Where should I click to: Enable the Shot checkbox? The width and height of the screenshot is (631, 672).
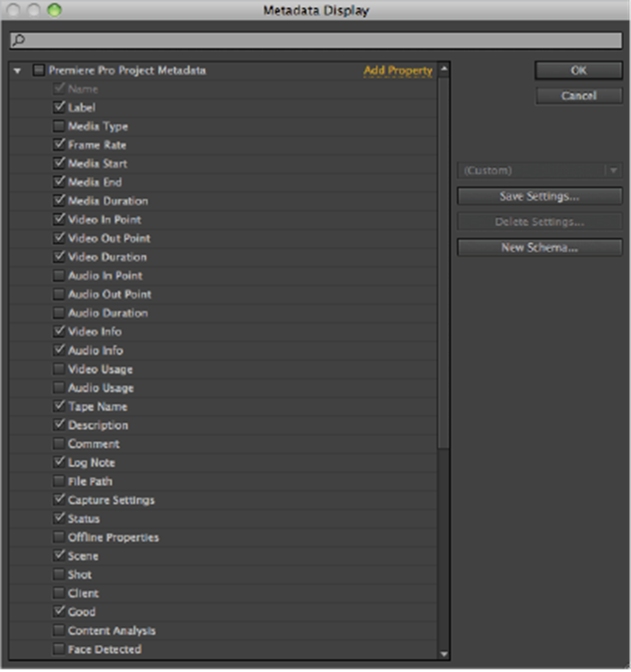click(59, 574)
